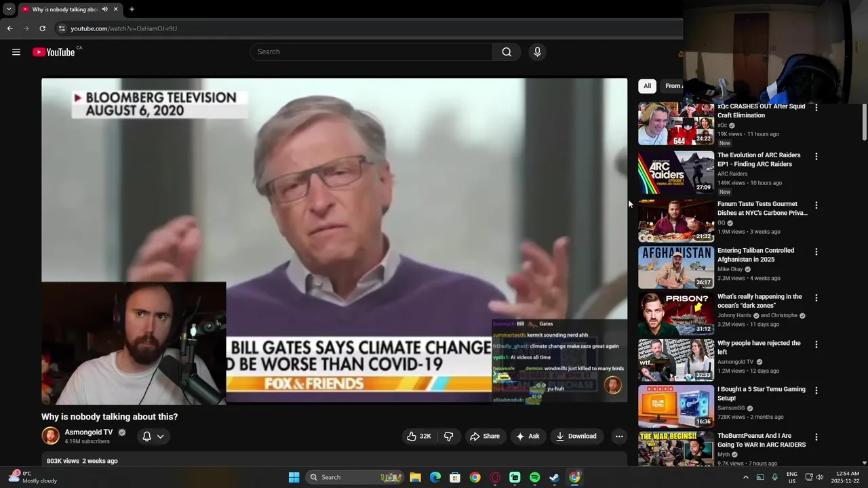Click the microphone tray icon
The height and width of the screenshot is (488, 868).
pos(774,477)
